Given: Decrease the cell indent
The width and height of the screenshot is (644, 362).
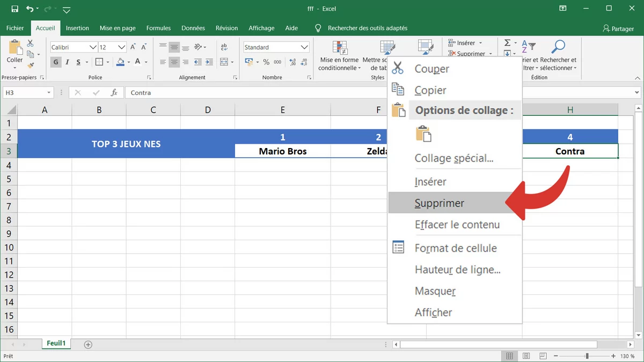Looking at the screenshot, I should pos(198,62).
